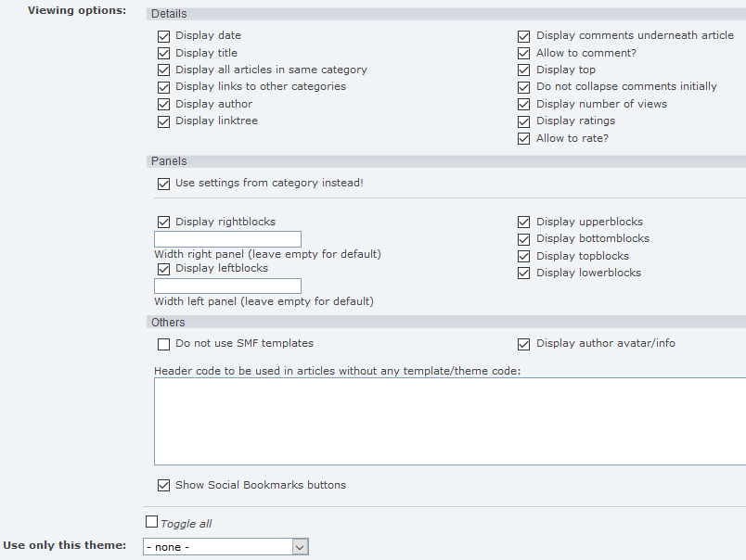
Task: Uncheck Use settings from category instead
Action: pyautogui.click(x=164, y=184)
